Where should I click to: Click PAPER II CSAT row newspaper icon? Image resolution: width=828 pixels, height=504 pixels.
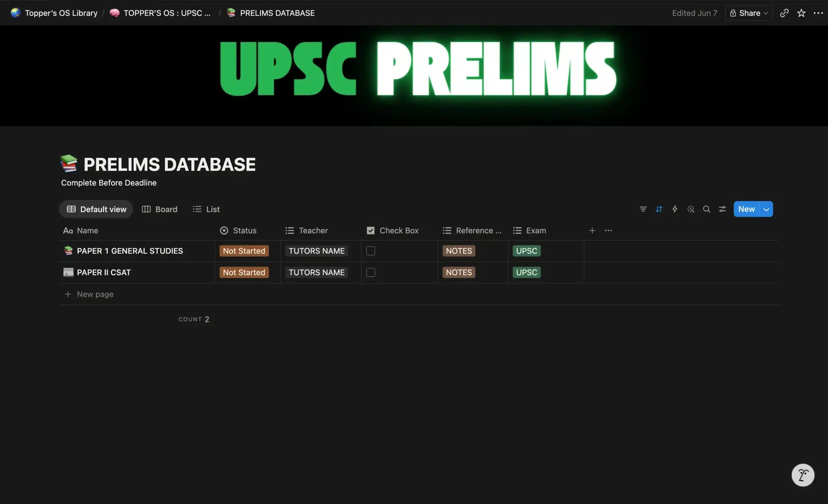pyautogui.click(x=68, y=272)
